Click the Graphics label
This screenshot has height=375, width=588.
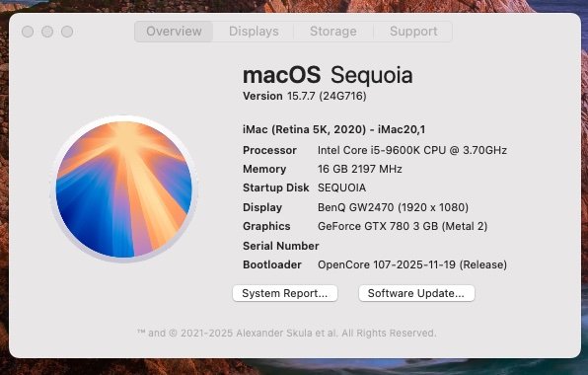click(x=266, y=226)
